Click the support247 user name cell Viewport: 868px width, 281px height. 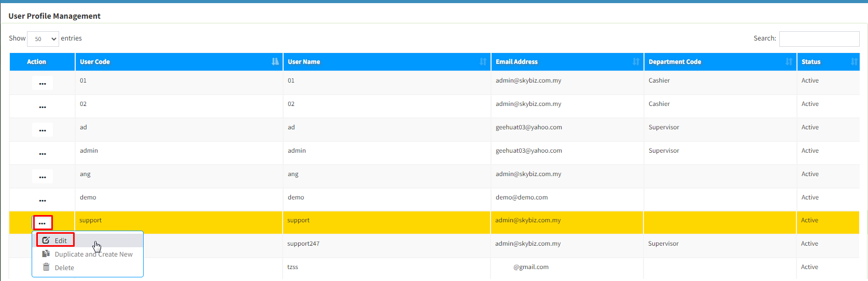coord(303,244)
